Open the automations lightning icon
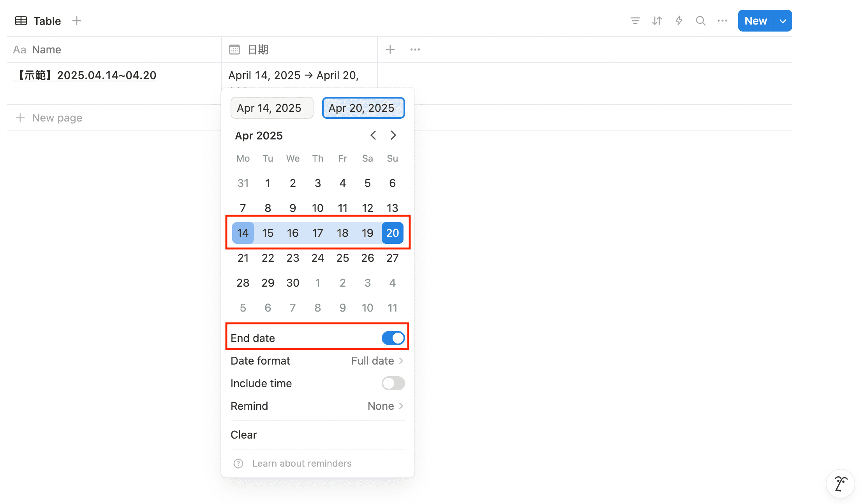Image resolution: width=867 pixels, height=504 pixels. [x=678, y=21]
